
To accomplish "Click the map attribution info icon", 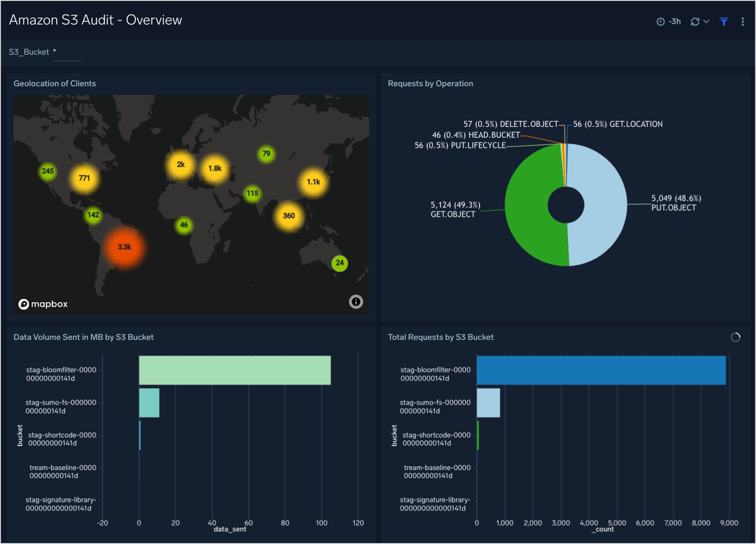I will [356, 302].
